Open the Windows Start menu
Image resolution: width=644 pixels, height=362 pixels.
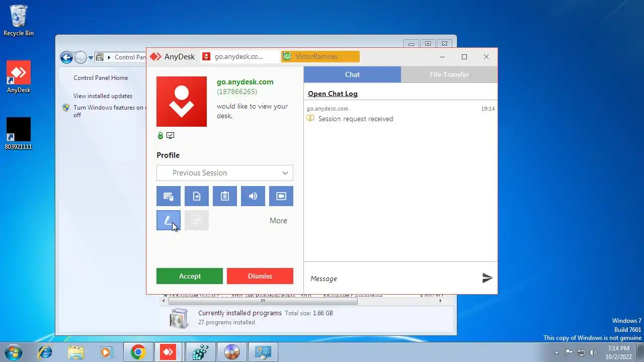(x=13, y=352)
